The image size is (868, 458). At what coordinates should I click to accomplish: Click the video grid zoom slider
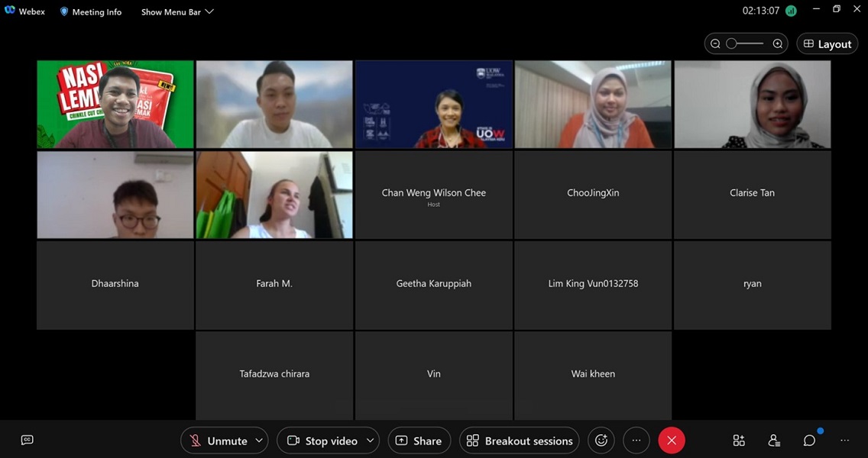[x=746, y=44]
